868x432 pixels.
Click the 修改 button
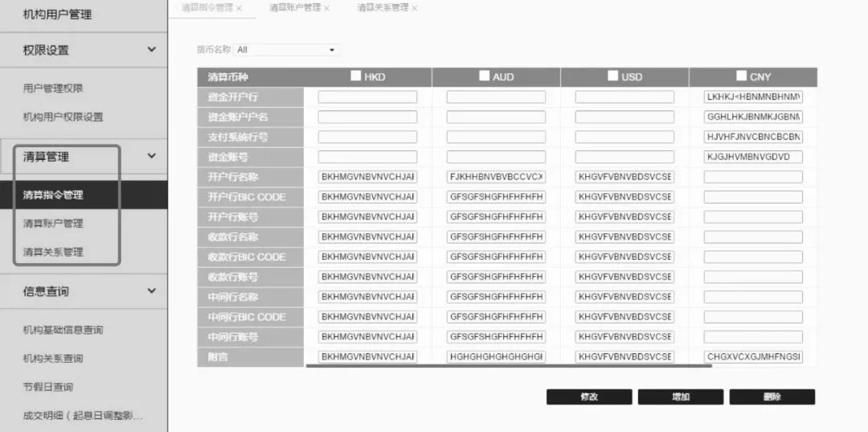(589, 397)
